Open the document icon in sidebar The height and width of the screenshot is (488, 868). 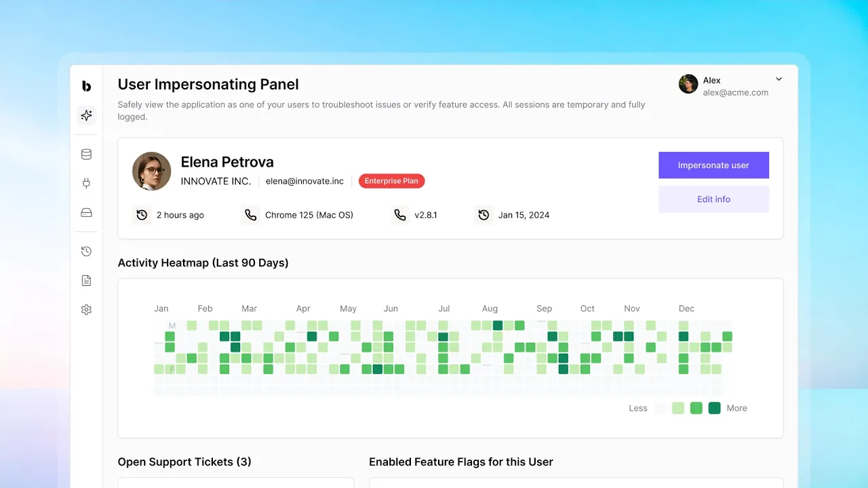click(86, 281)
